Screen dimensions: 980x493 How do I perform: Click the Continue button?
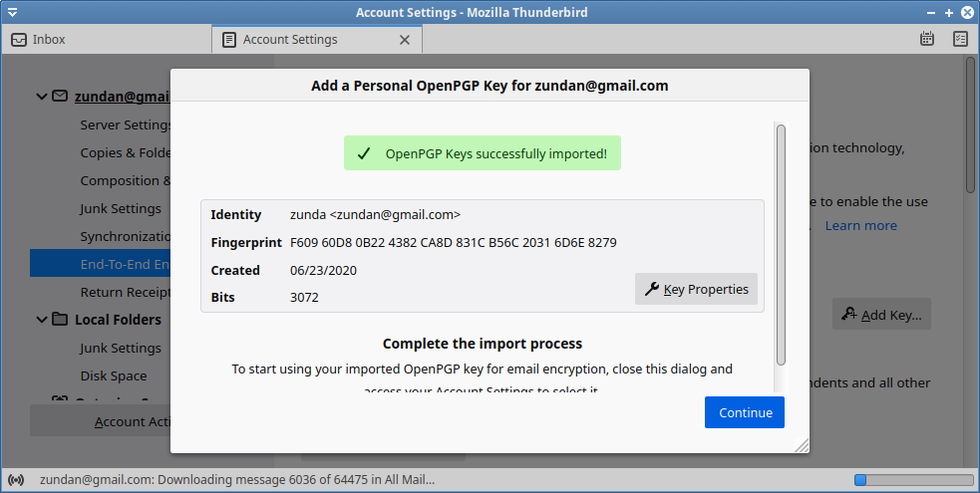[x=745, y=412]
